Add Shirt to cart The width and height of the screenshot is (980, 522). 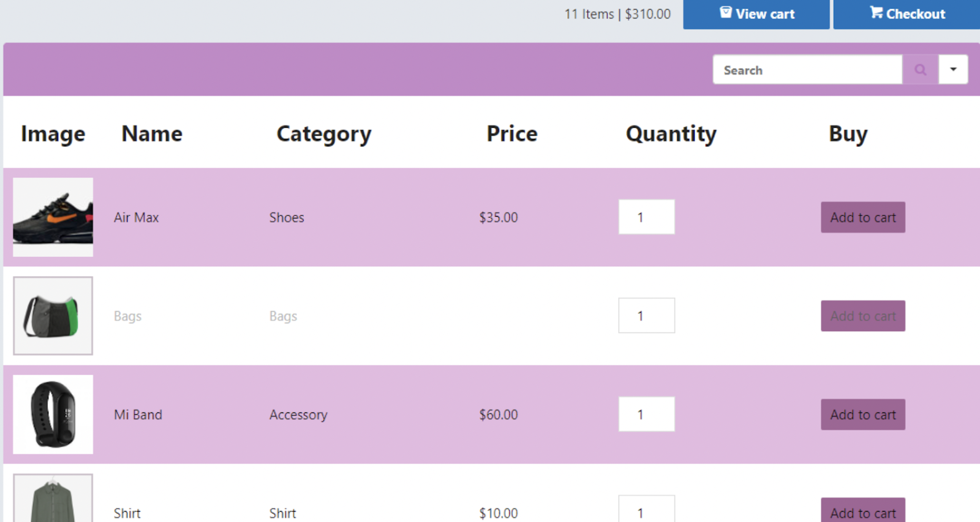862,511
